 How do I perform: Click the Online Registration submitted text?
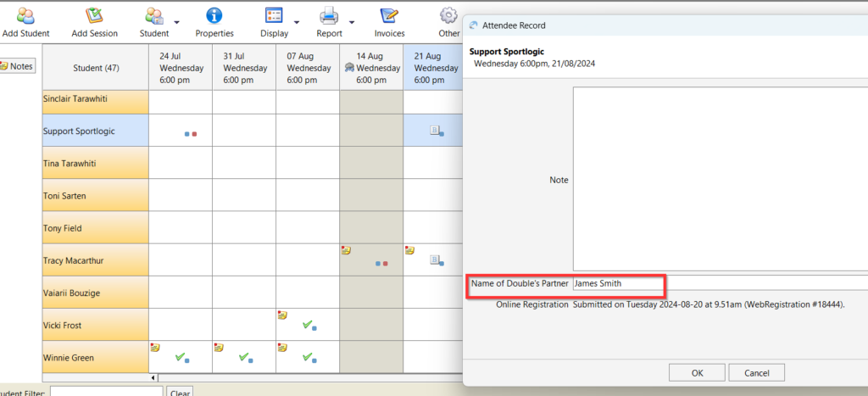click(x=709, y=304)
